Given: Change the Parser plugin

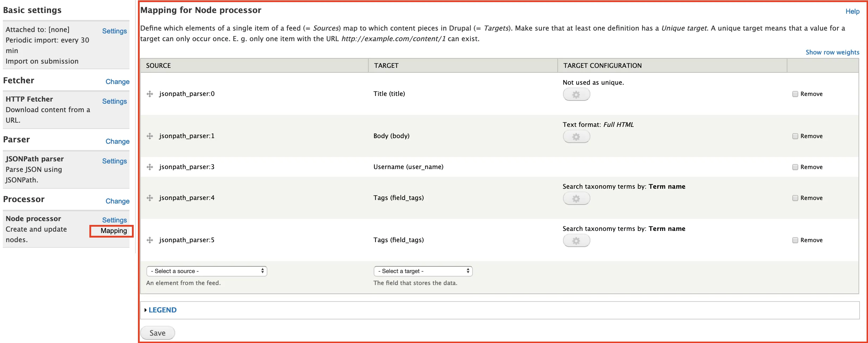Looking at the screenshot, I should 118,141.
